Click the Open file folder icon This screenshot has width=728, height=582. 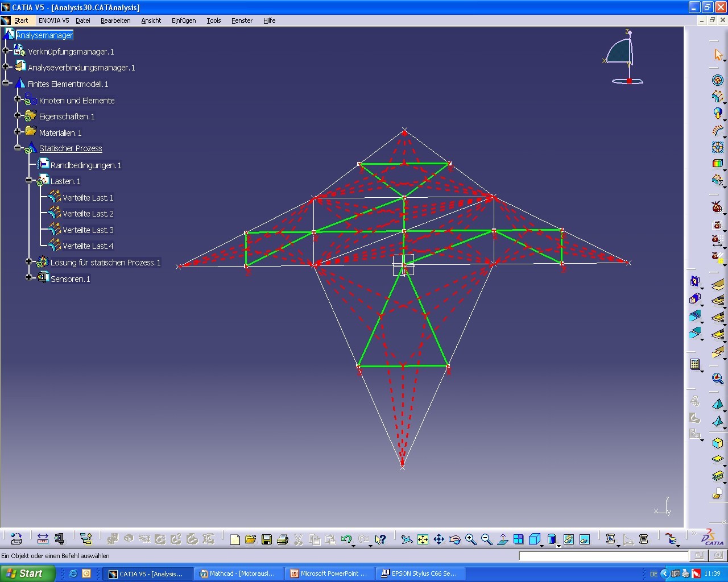[250, 539]
